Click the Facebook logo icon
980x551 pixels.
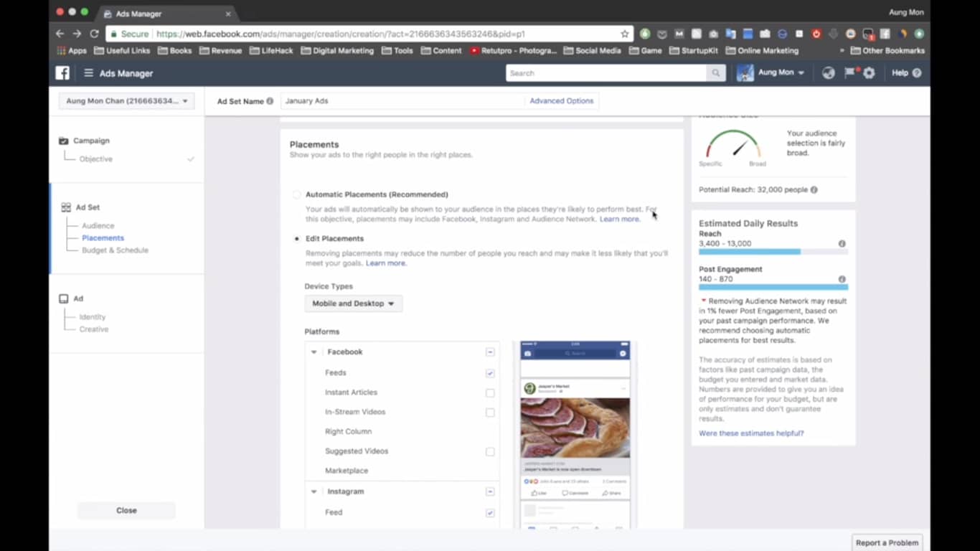tap(63, 73)
